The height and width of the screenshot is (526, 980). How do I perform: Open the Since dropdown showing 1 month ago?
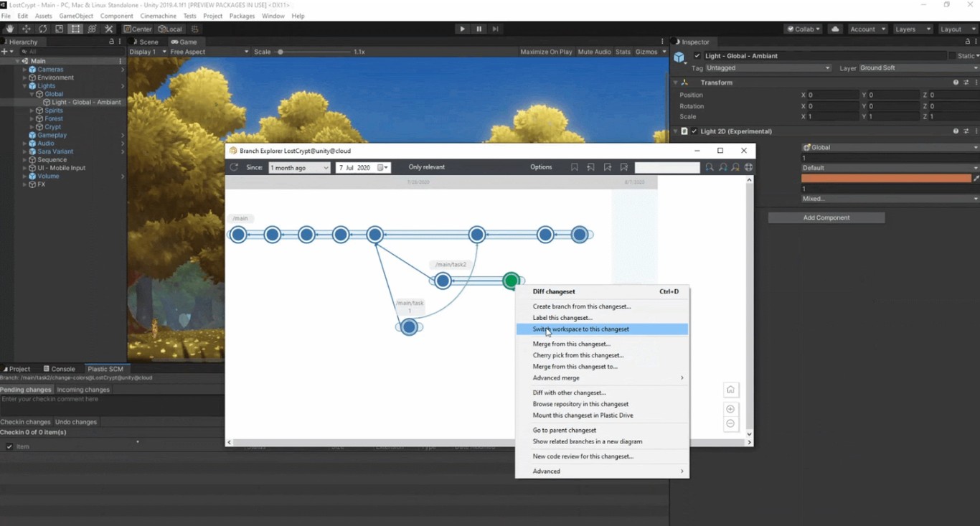299,166
